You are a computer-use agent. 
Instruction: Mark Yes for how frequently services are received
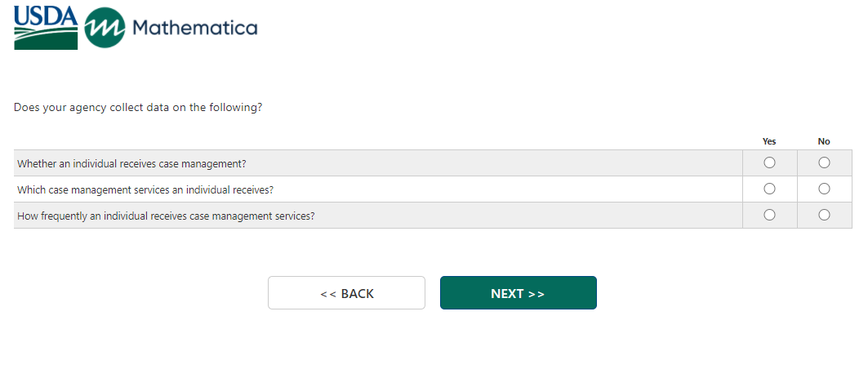tap(769, 215)
